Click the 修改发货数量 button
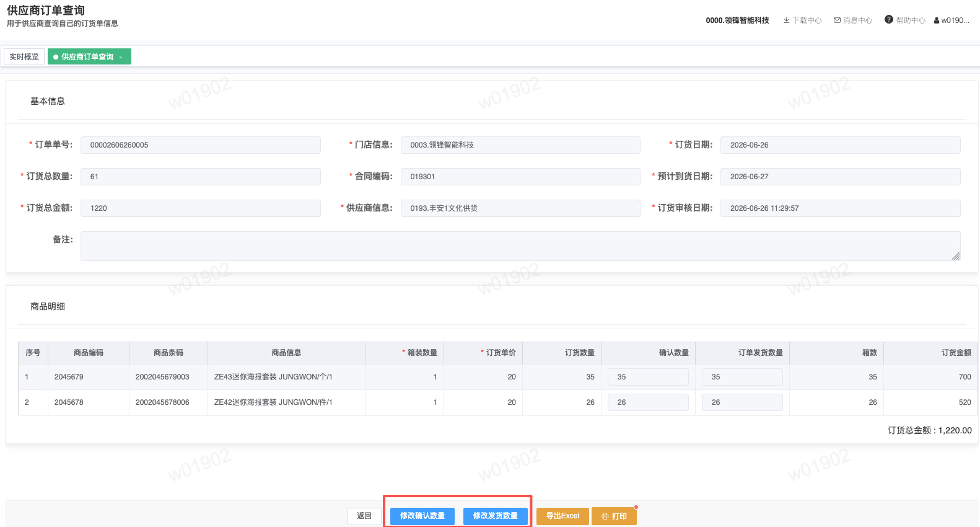This screenshot has width=980, height=527. point(496,516)
